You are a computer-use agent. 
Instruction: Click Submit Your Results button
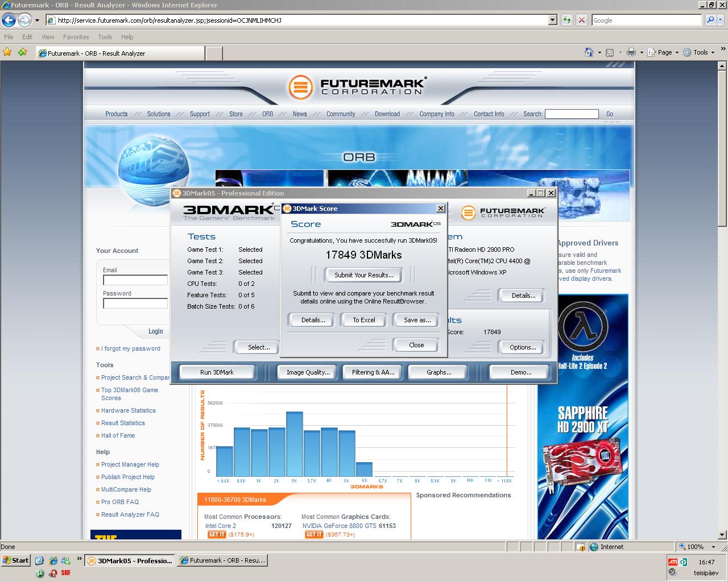tap(363, 275)
